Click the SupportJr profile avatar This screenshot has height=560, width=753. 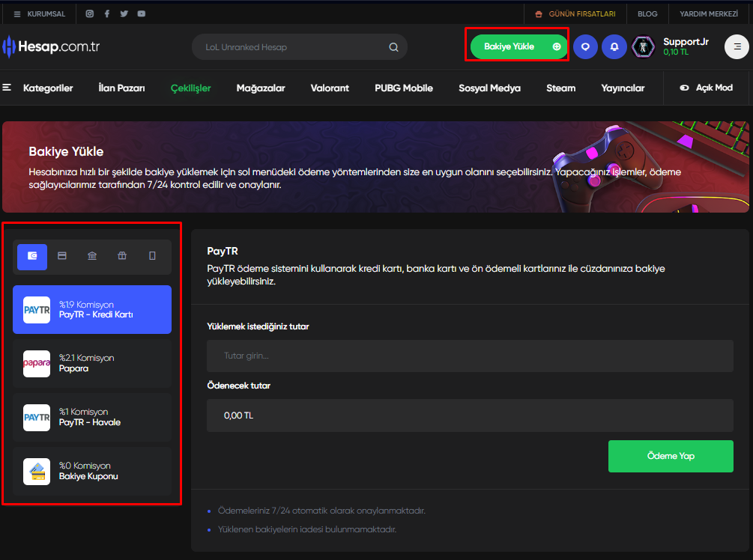pos(643,46)
